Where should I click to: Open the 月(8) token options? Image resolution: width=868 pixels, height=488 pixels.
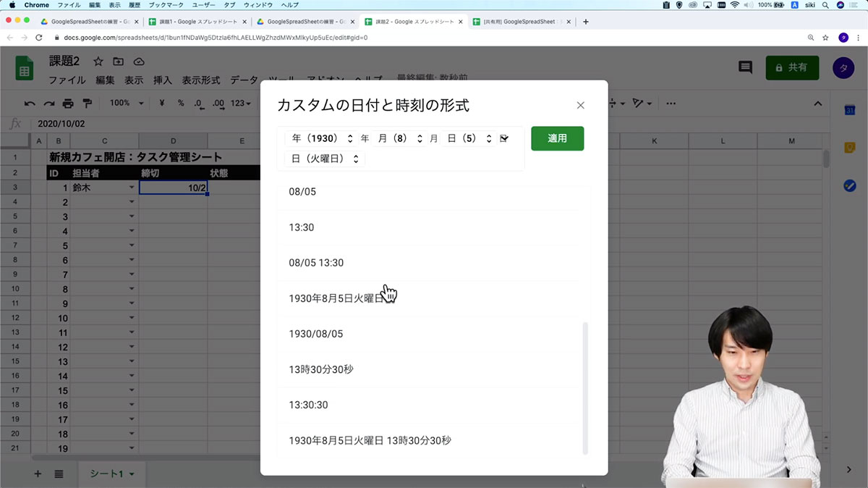399,138
